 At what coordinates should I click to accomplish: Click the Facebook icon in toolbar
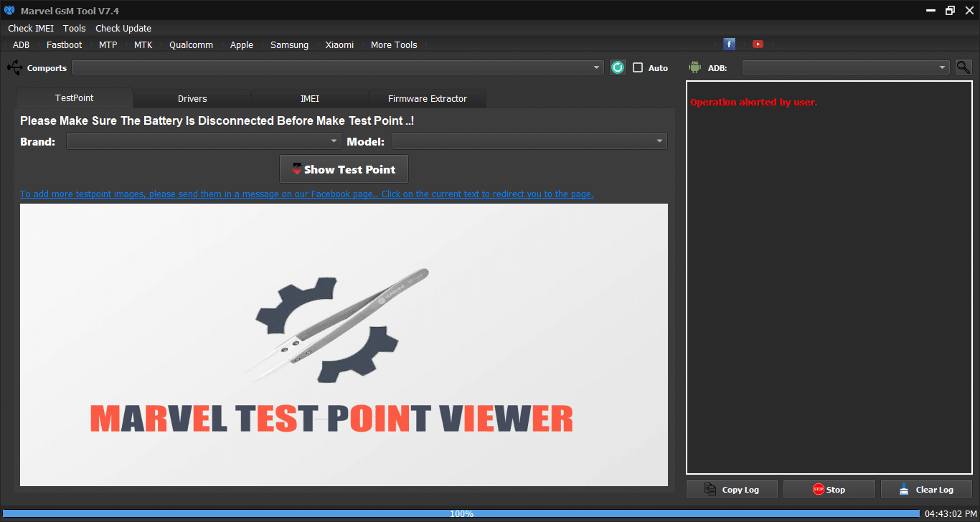729,44
